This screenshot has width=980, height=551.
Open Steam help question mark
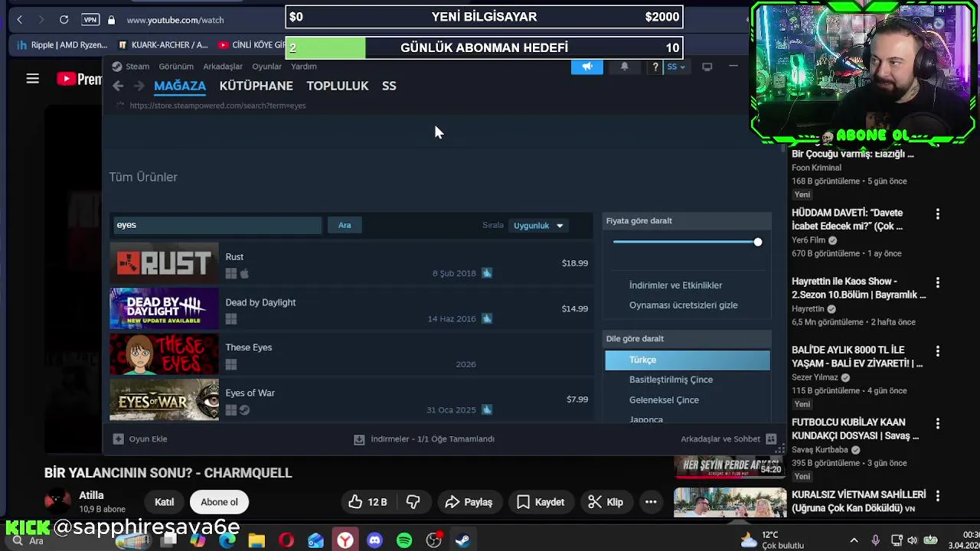click(655, 67)
